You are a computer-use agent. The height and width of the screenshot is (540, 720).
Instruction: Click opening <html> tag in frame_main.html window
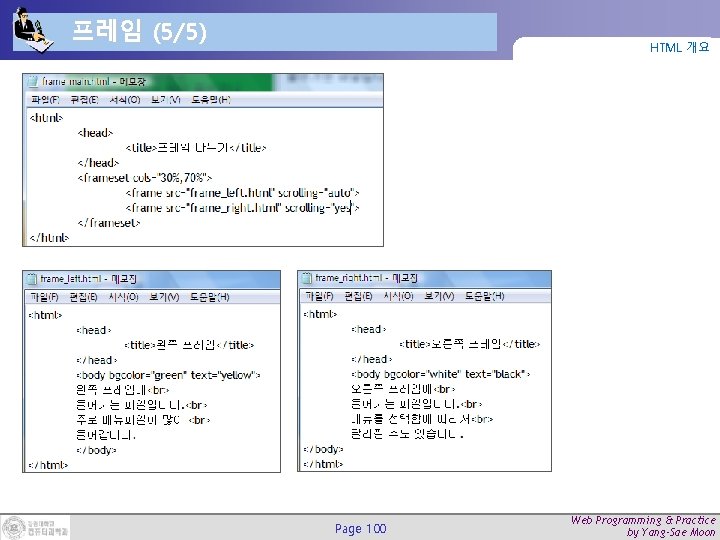pos(46,118)
